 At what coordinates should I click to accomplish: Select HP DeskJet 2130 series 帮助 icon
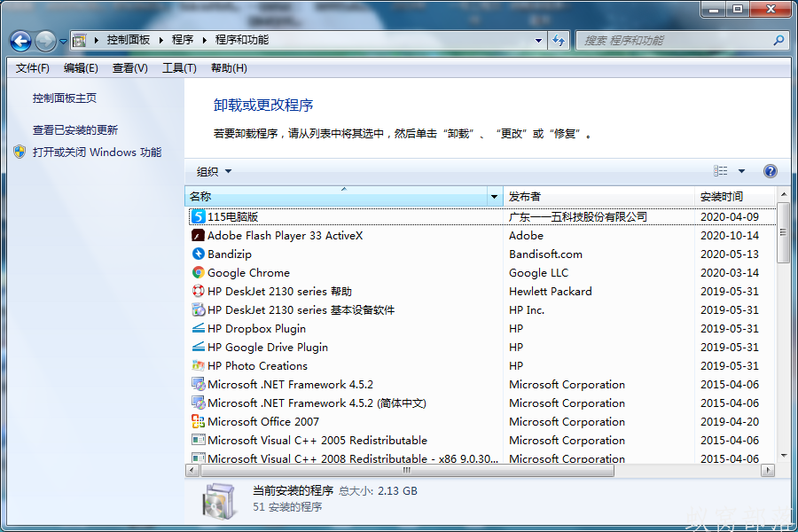(199, 291)
